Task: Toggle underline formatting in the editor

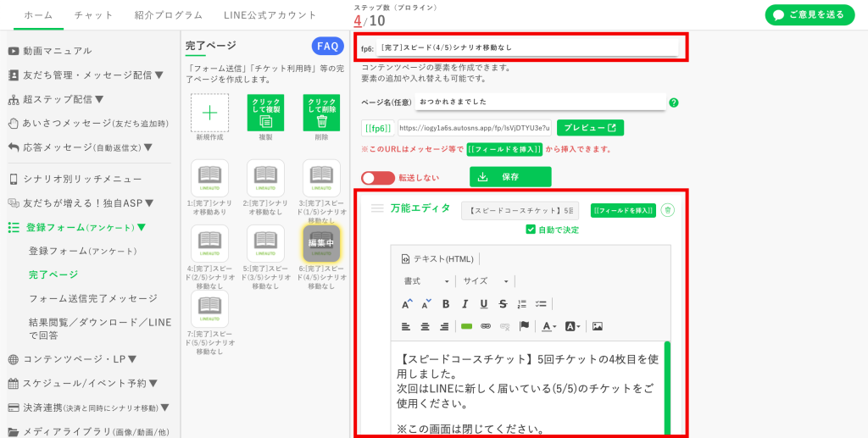Action: point(484,303)
